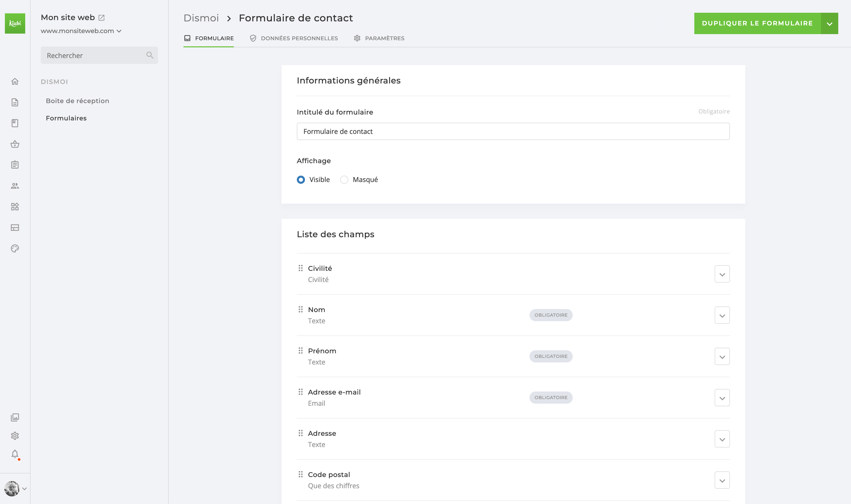Open Formulaires in sidebar menu

66,118
